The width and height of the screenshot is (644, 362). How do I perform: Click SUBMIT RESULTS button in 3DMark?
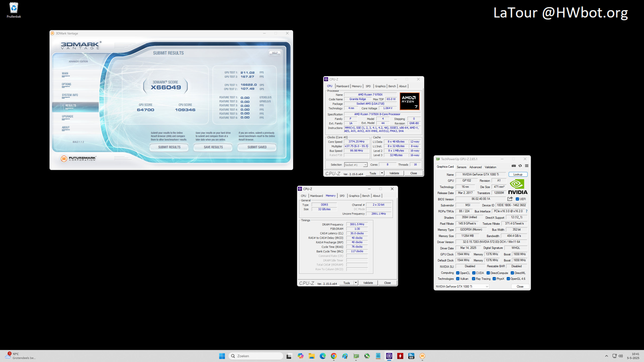169,147
